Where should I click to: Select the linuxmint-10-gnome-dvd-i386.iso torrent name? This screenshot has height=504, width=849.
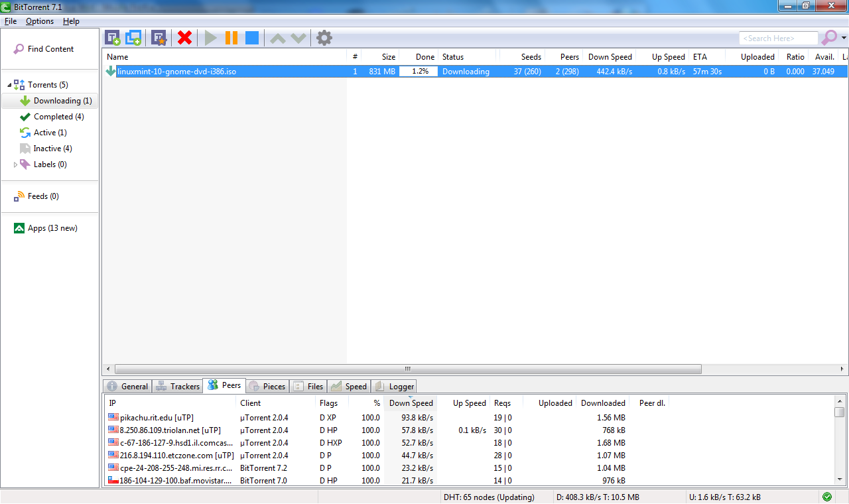(x=177, y=72)
